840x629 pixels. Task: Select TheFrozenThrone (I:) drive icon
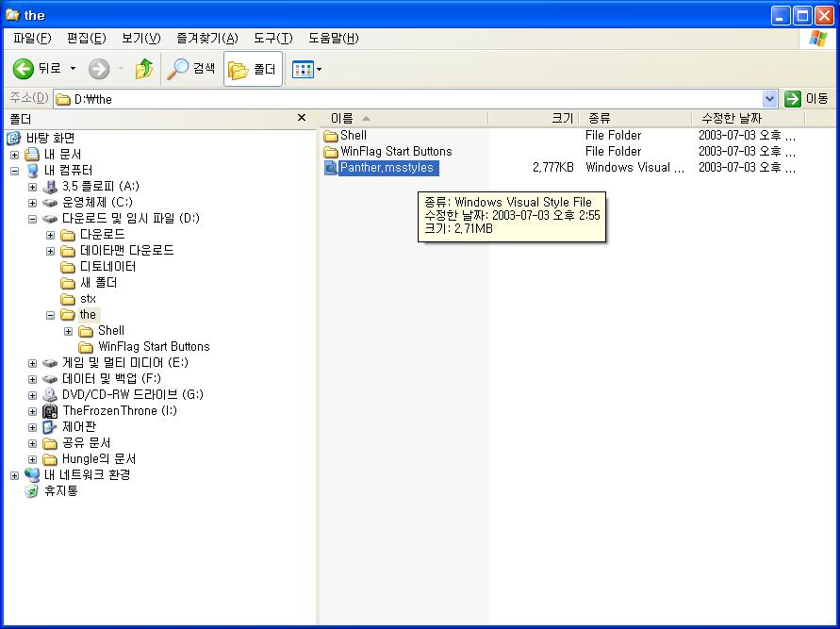tap(50, 411)
